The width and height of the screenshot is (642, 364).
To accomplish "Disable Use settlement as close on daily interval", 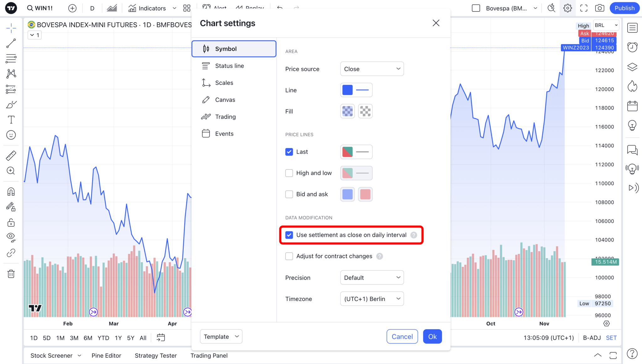I will [289, 235].
